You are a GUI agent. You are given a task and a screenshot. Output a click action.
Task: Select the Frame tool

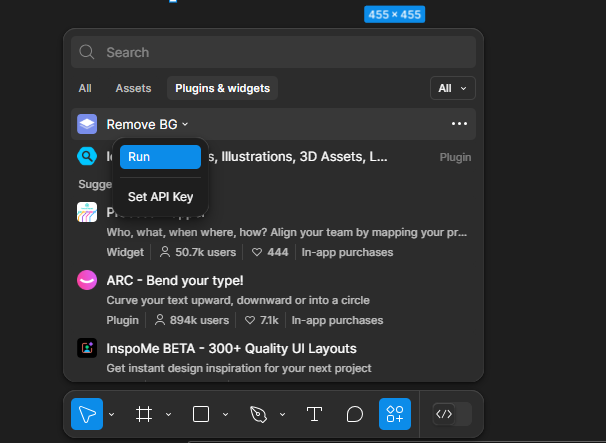144,414
